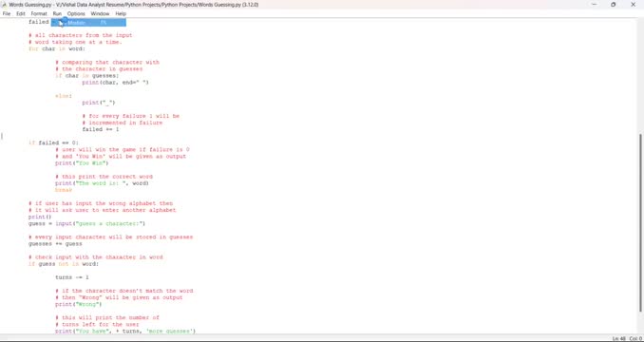This screenshot has width=644, height=342.
Task: Open the Window menu
Action: [100, 13]
